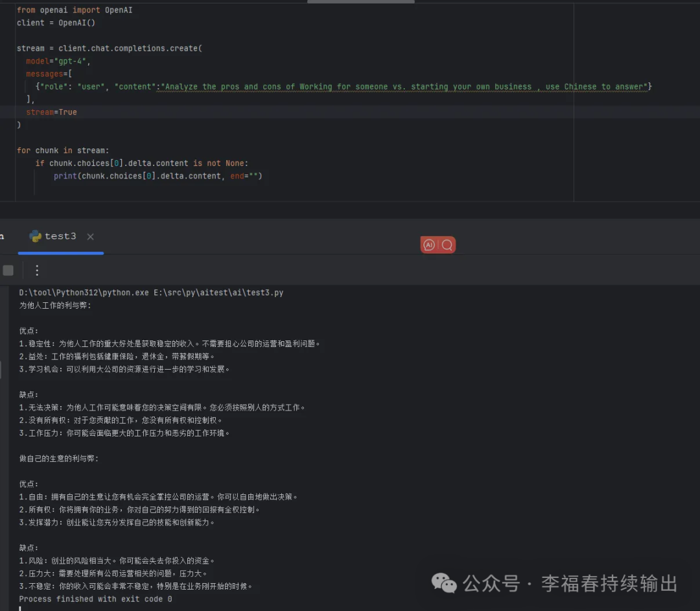Image resolution: width=700 pixels, height=611 pixels.
Task: Click the horizontal scrollbar thumb above the editor
Action: point(361,1)
